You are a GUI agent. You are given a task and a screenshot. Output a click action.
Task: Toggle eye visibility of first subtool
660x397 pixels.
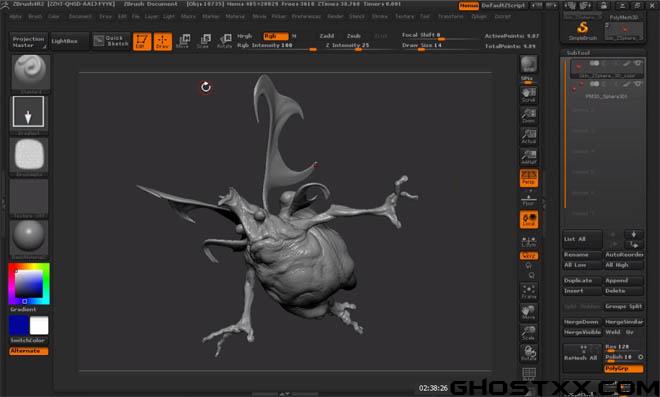638,63
